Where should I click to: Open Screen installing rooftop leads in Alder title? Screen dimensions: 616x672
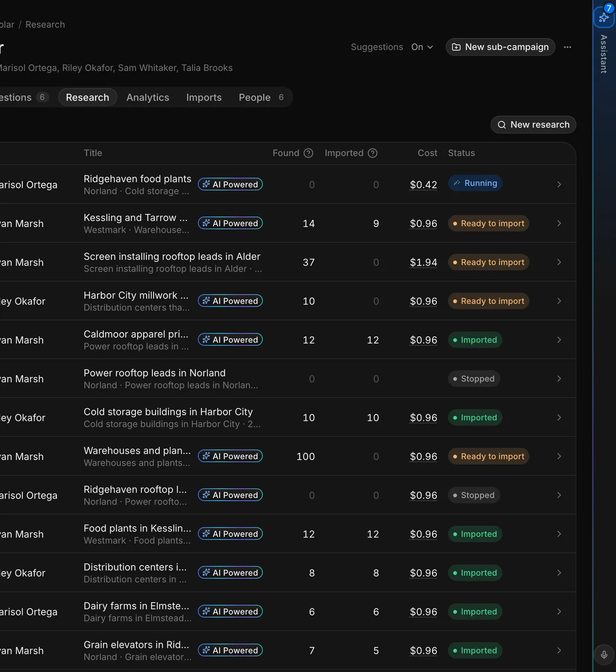click(x=172, y=256)
